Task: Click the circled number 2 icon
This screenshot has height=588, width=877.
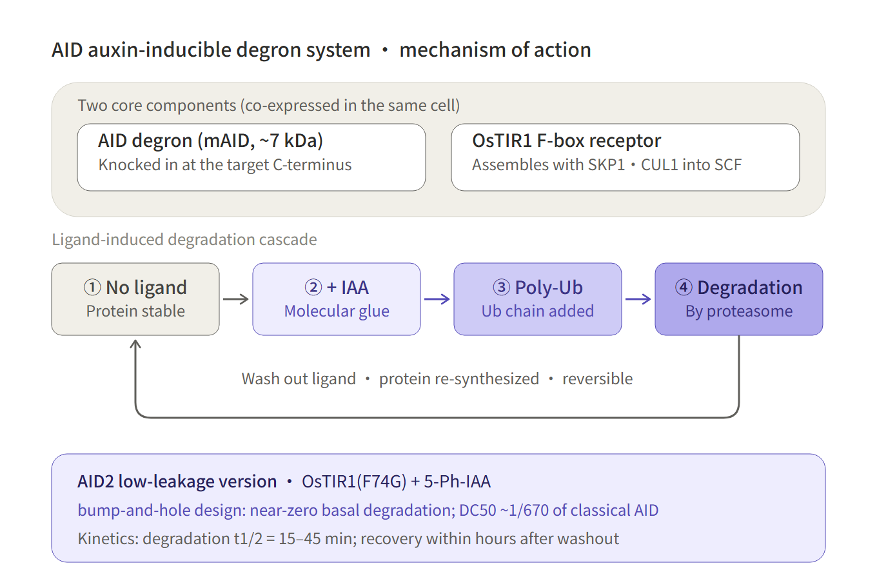Action: click(x=313, y=288)
